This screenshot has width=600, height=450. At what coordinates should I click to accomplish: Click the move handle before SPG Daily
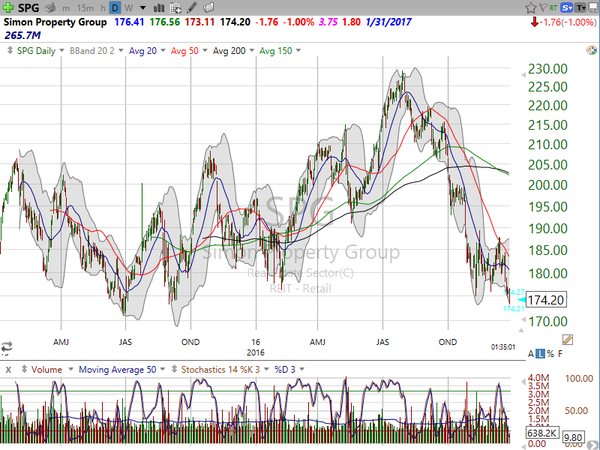tap(10, 50)
